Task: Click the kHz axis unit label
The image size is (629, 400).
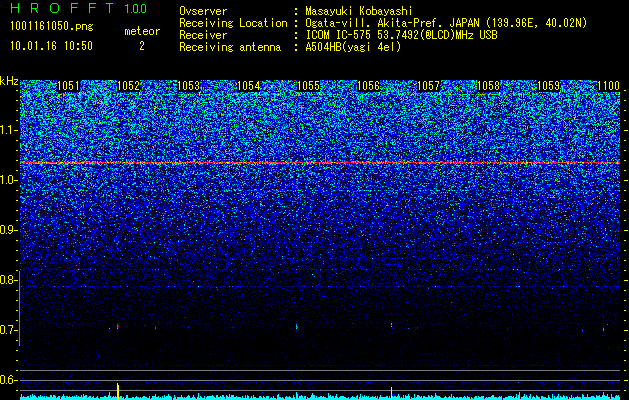Action: (9, 81)
